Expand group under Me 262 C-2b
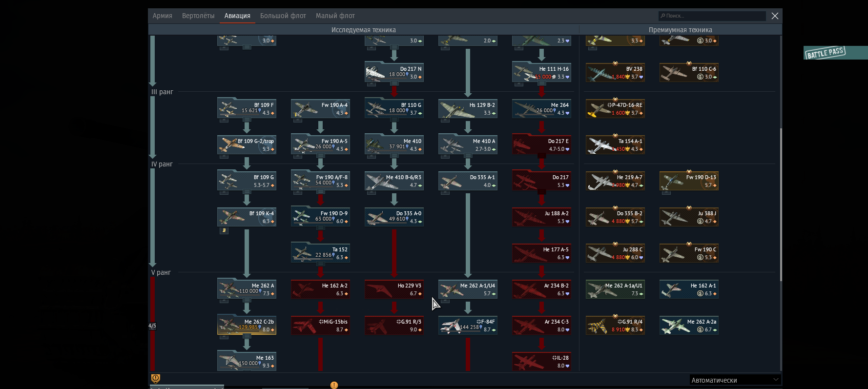The height and width of the screenshot is (389, 868). point(247,336)
